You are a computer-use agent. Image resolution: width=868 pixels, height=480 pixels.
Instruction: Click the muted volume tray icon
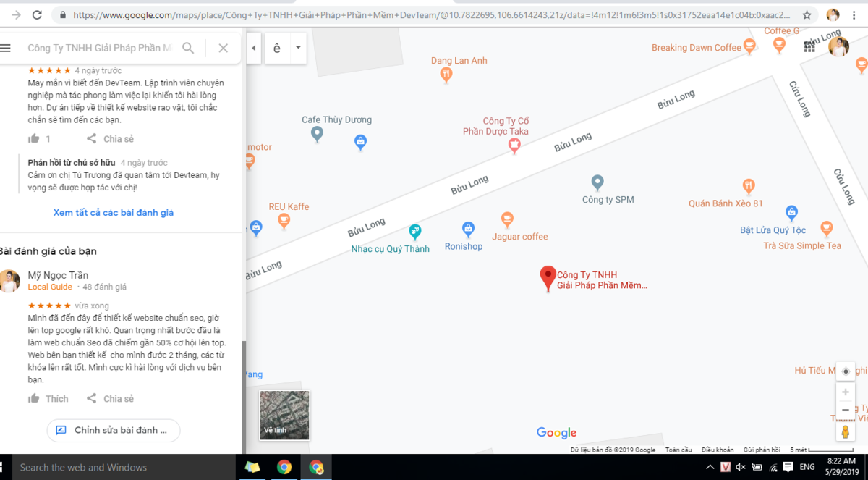[x=740, y=467]
